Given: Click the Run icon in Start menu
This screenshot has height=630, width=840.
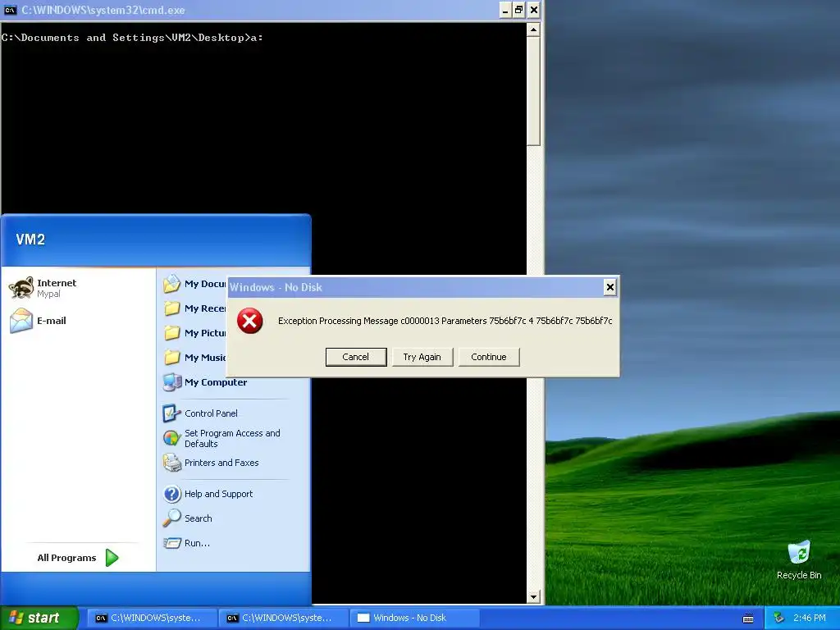Looking at the screenshot, I should pos(172,543).
